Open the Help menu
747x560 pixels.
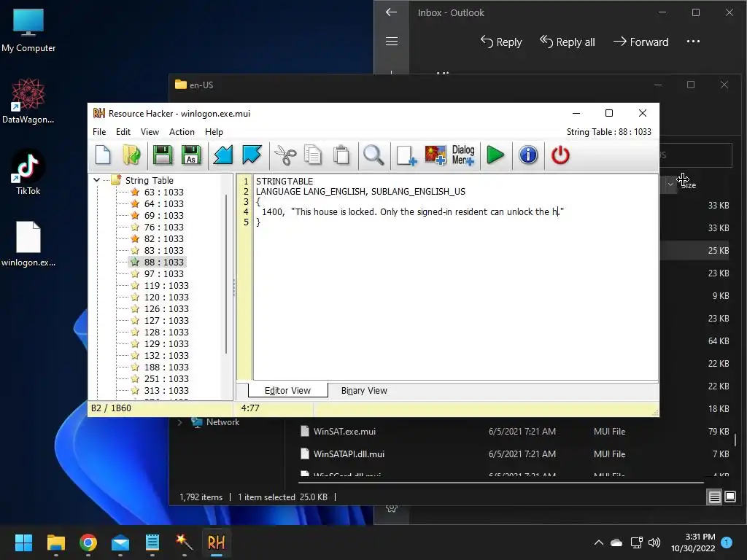tap(214, 132)
